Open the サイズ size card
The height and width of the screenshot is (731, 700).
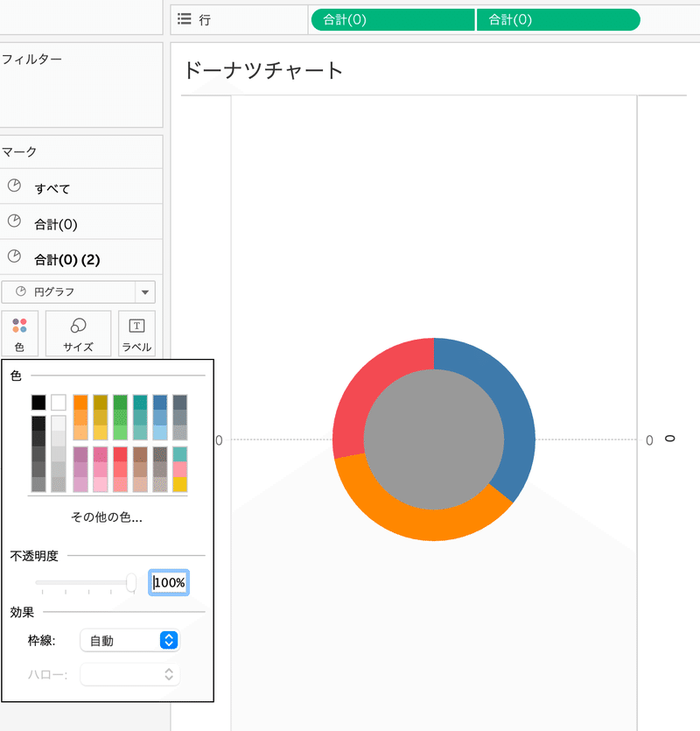(78, 334)
